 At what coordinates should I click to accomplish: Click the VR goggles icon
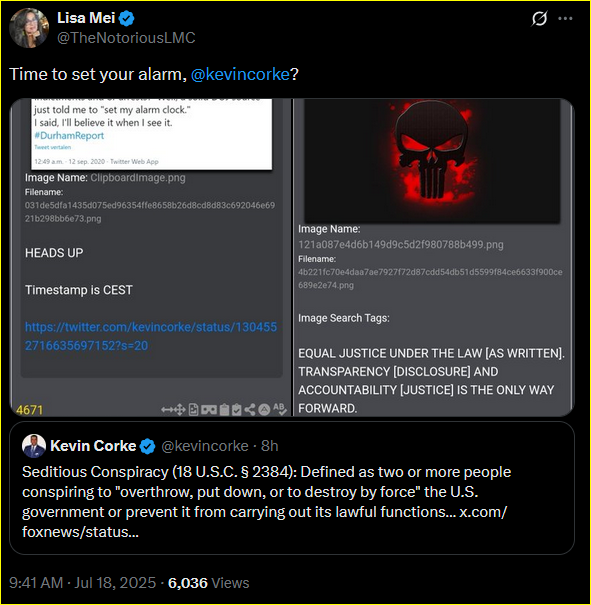tap(209, 409)
